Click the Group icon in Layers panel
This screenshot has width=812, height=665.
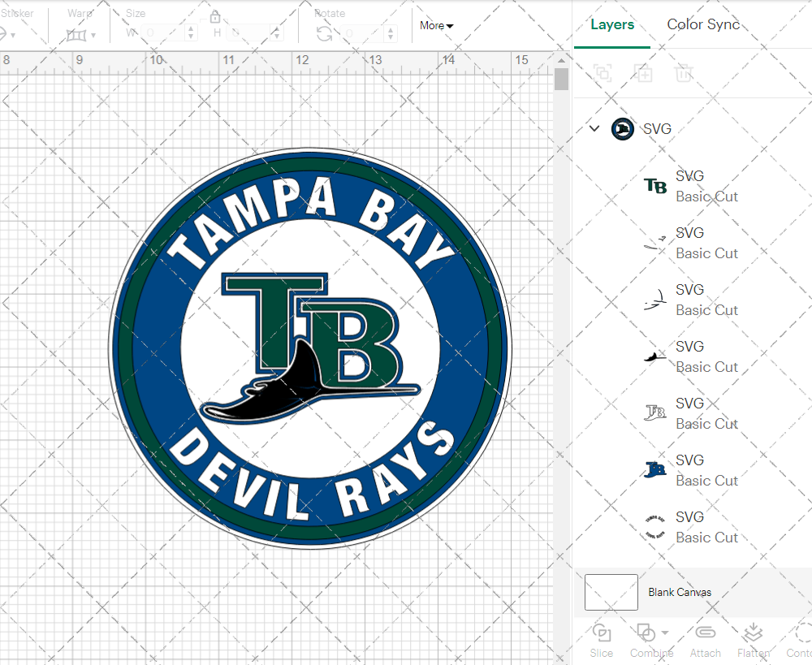603,73
